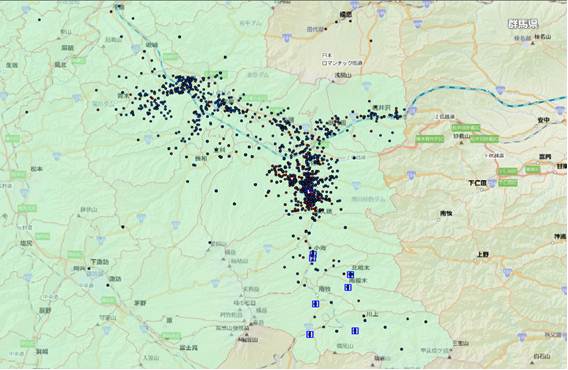Click the 川上 village label
Screen dimensions: 568x370
point(372,314)
